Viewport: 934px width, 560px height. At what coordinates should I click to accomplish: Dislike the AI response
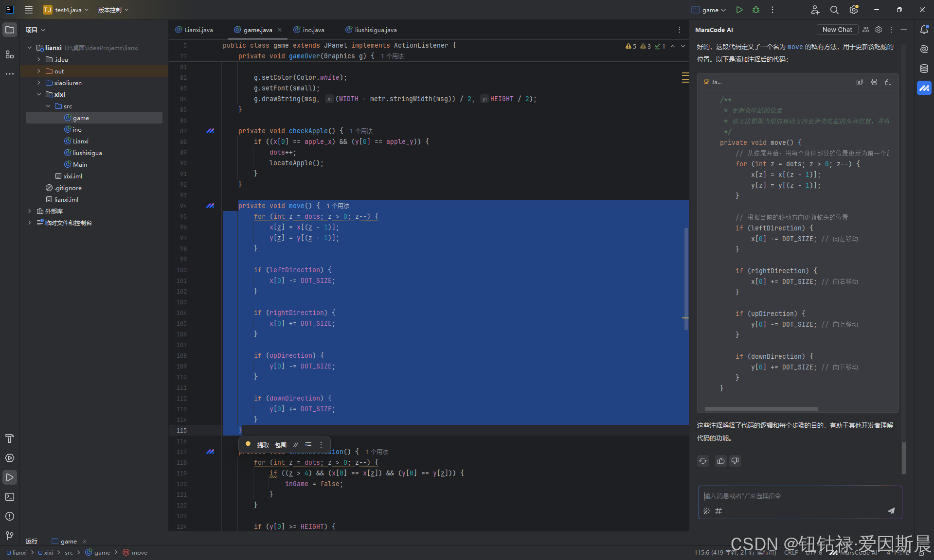click(x=735, y=461)
